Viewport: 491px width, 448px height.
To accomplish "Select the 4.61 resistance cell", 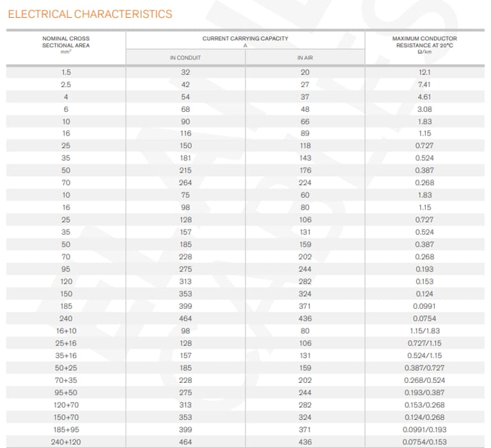I will 424,97.
